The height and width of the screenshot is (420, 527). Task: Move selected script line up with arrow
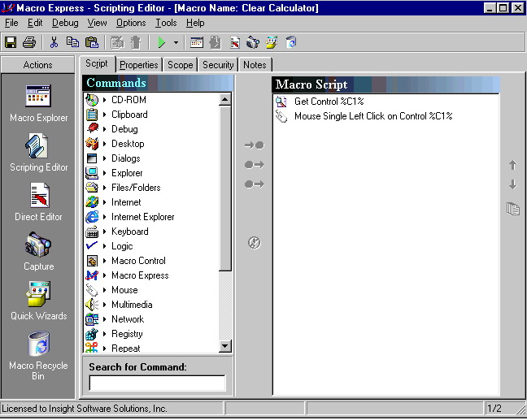512,165
